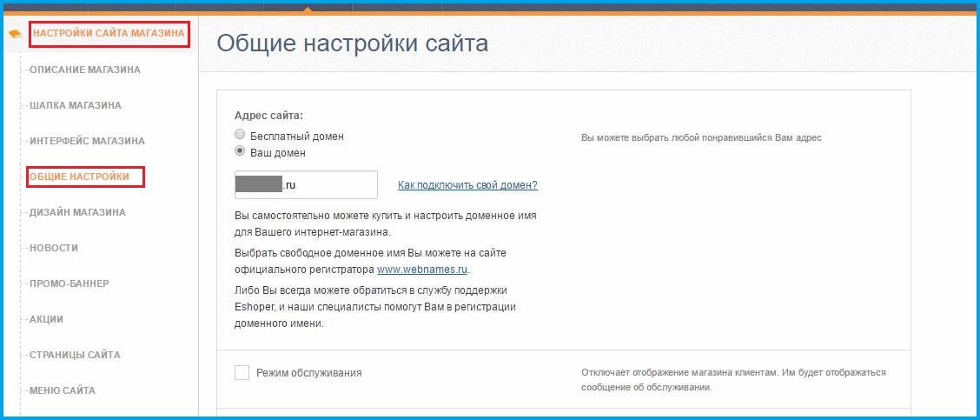Image resolution: width=980 pixels, height=420 pixels.
Task: Select Ваш домен radio option
Action: point(240,151)
